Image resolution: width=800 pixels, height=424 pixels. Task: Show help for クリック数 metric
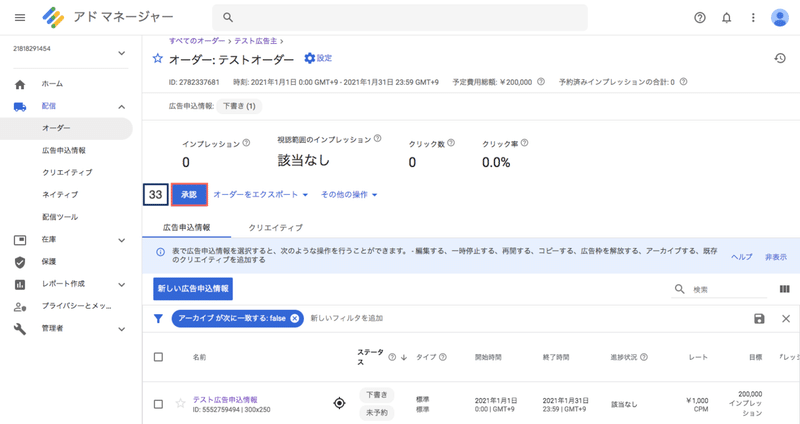coord(451,143)
